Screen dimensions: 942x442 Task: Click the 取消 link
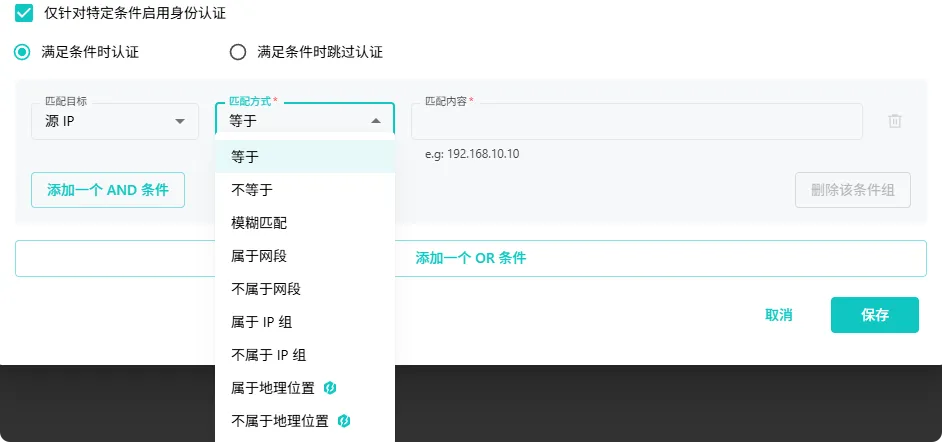[x=779, y=315]
